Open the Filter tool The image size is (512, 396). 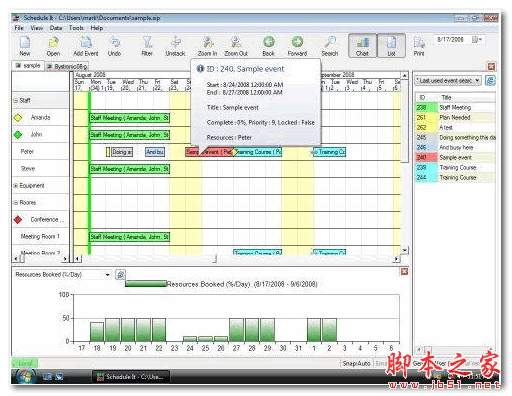(147, 46)
